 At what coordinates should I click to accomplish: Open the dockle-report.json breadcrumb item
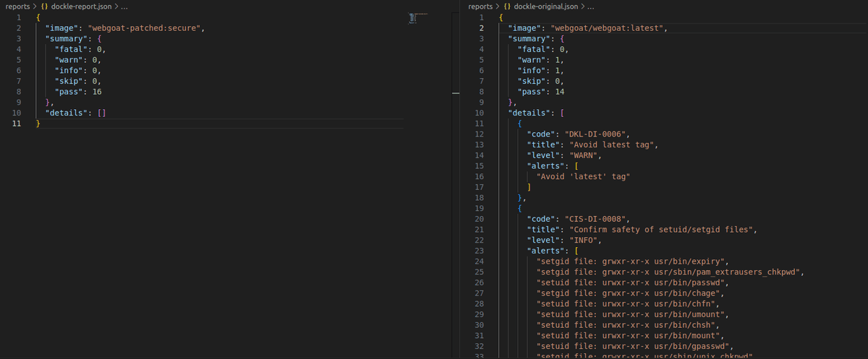[80, 6]
